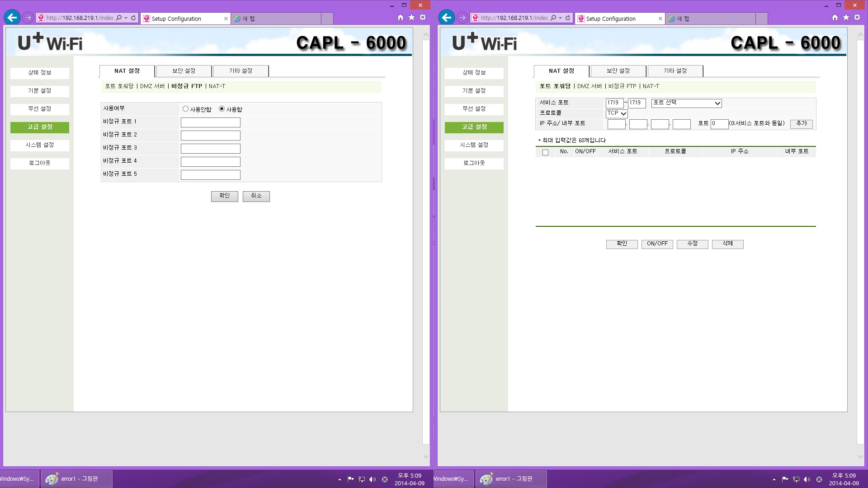Screen dimensions: 868x488
Task: Switch to 기타 설정 tab in right window
Action: click(x=675, y=71)
